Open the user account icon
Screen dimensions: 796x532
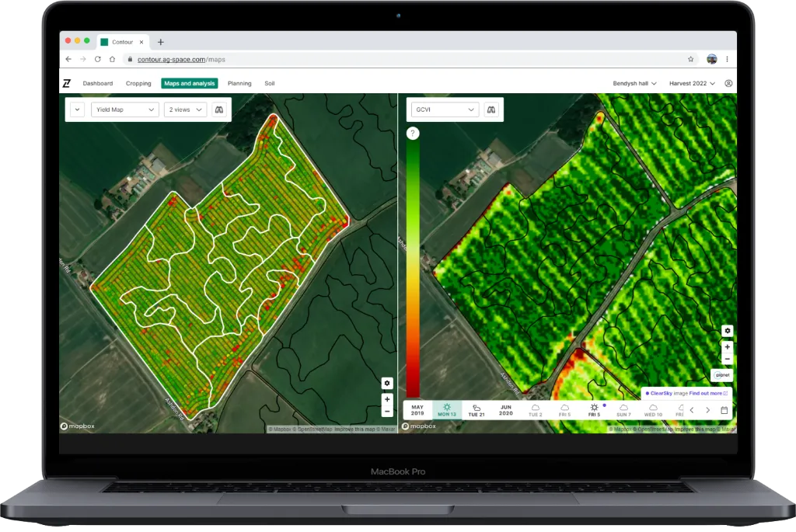728,83
